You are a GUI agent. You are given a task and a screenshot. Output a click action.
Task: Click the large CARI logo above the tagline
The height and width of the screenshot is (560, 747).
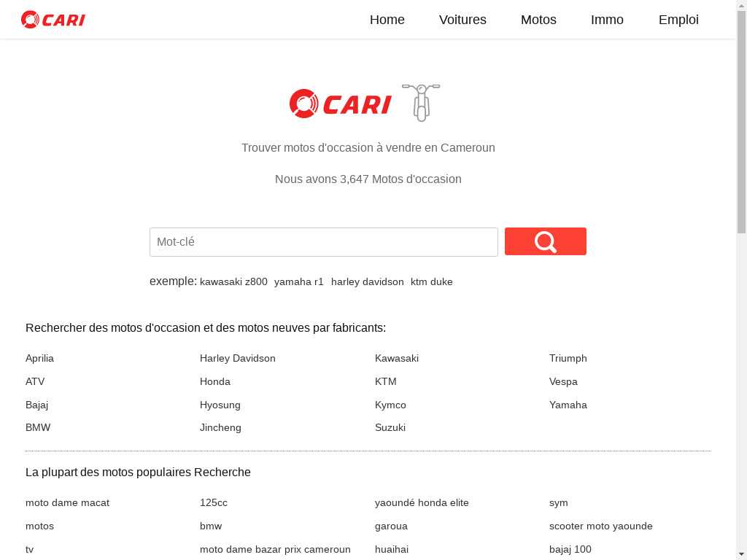(340, 104)
